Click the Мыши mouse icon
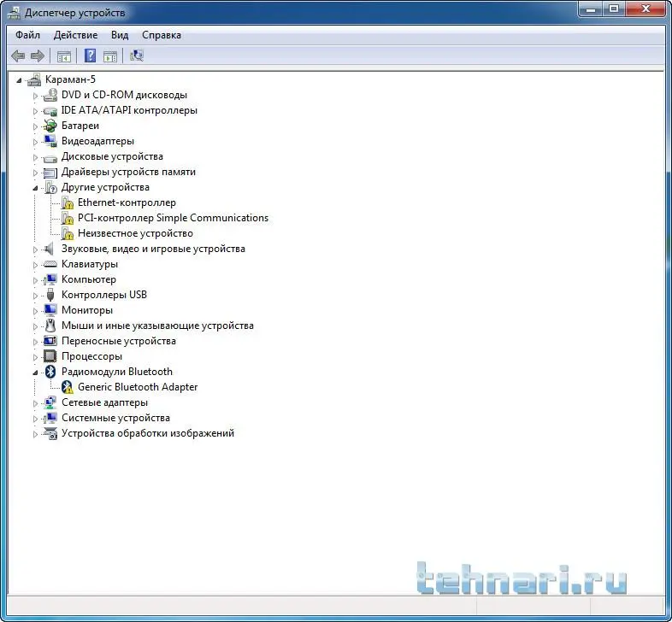 coord(50,326)
